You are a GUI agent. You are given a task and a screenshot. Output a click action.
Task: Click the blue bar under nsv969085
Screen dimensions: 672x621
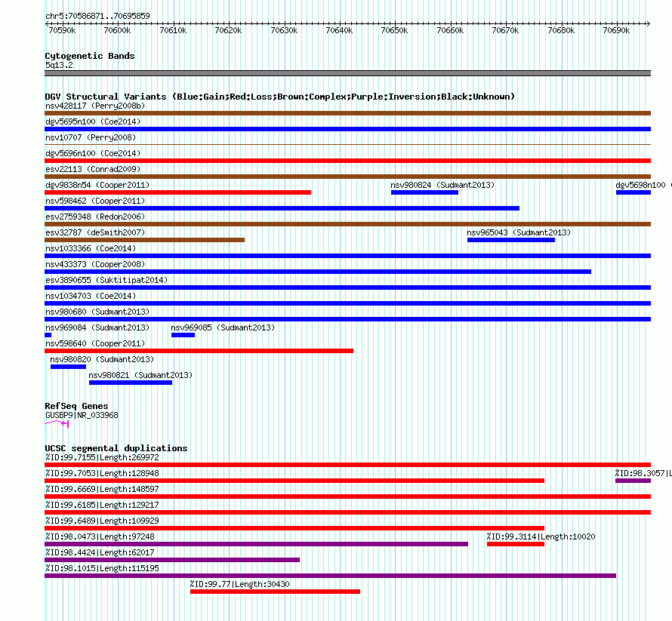[x=183, y=335]
